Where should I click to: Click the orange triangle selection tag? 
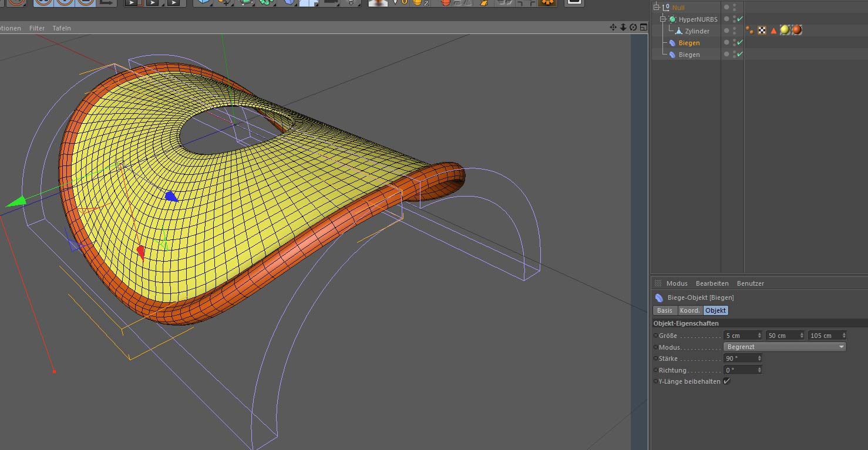tap(773, 30)
